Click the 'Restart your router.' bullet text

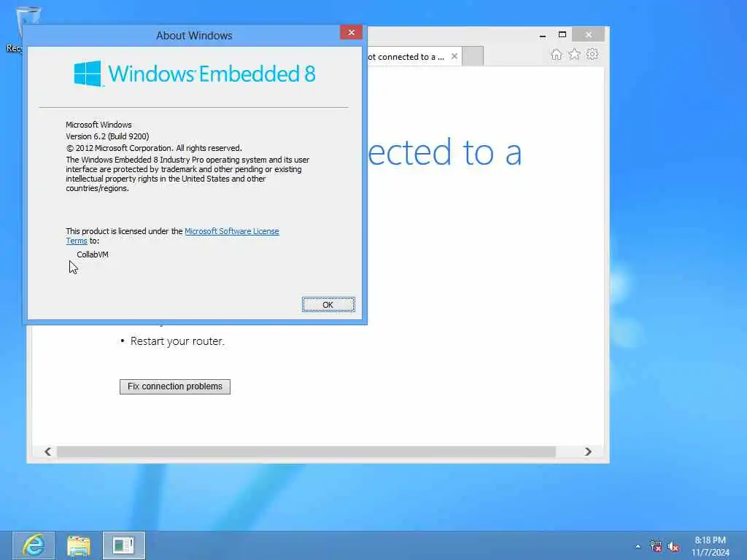pyautogui.click(x=177, y=341)
